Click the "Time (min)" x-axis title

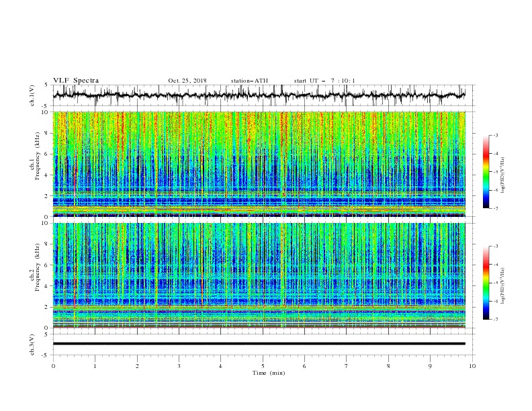point(269,373)
